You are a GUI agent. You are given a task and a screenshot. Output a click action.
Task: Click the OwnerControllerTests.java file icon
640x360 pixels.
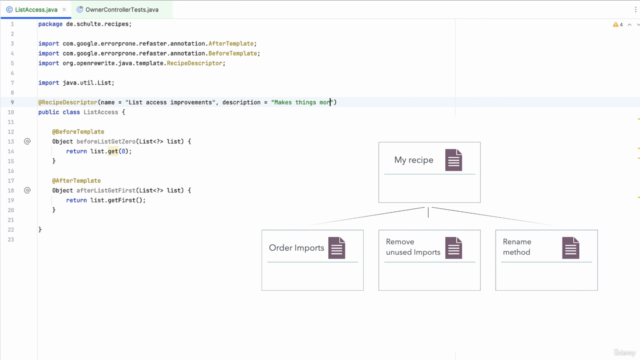click(x=80, y=9)
